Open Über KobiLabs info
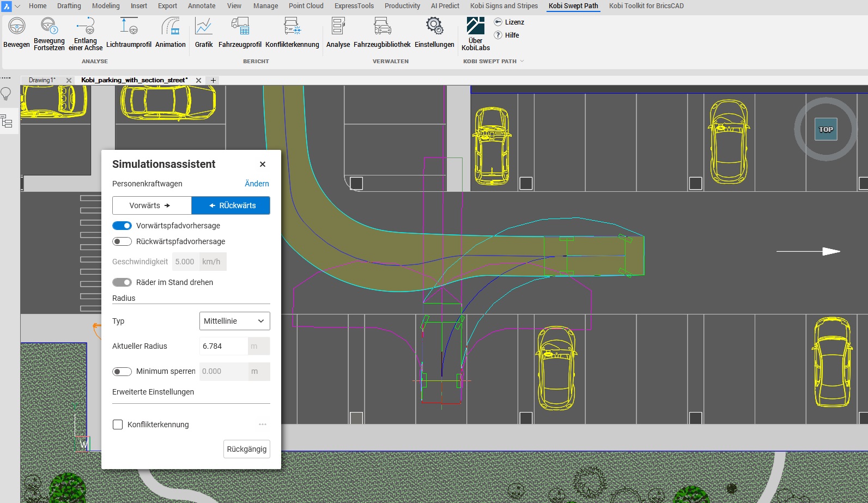 coord(476,34)
